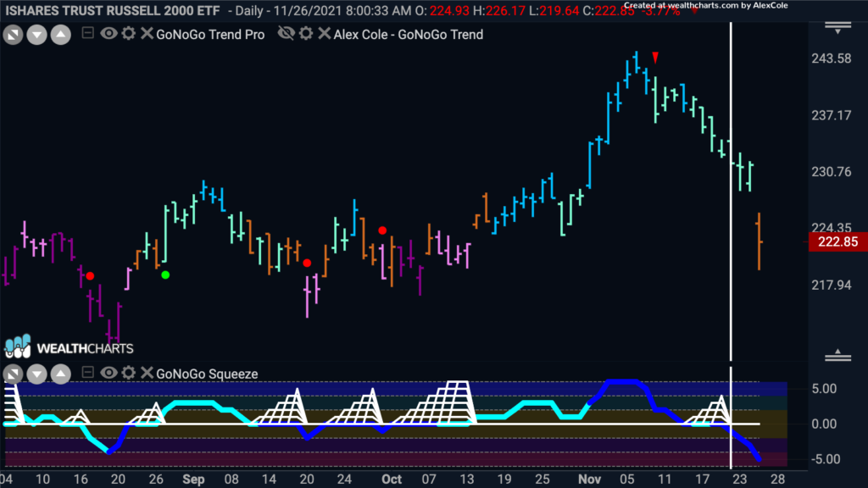Click the WealthCharts logo
The width and height of the screenshot is (868, 488).
(x=70, y=347)
